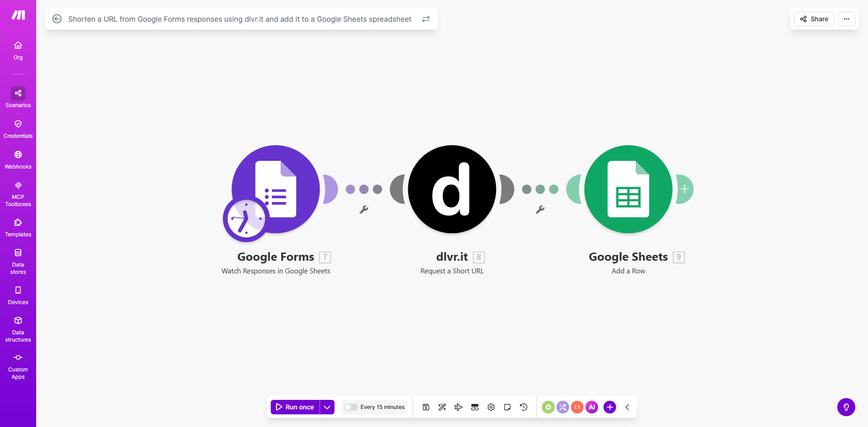Click Request a Short URL label

coord(452,271)
